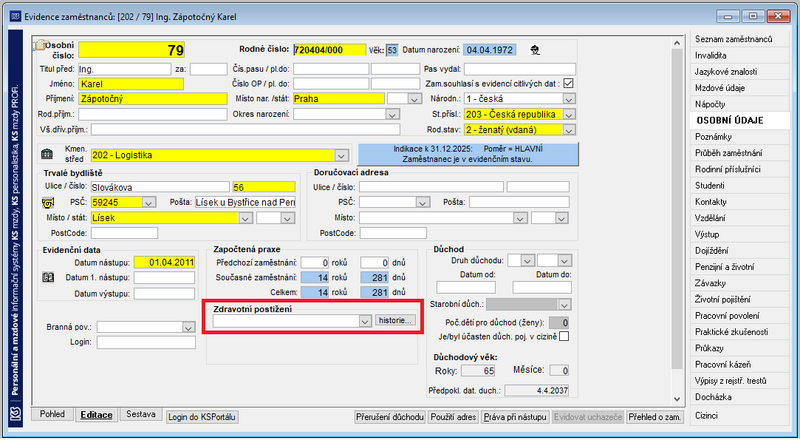Expand the Zdravotní postižení dropdown
The width and height of the screenshot is (800, 440).
coord(364,321)
